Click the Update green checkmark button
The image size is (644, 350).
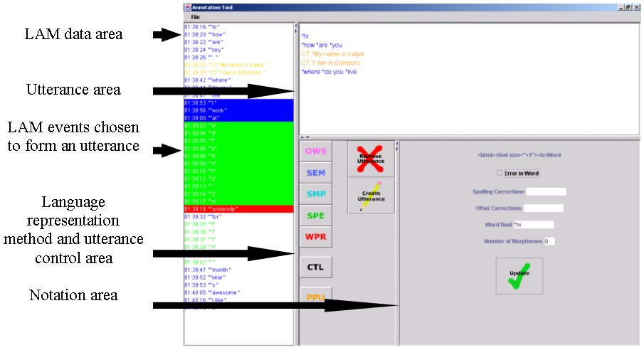pos(519,276)
